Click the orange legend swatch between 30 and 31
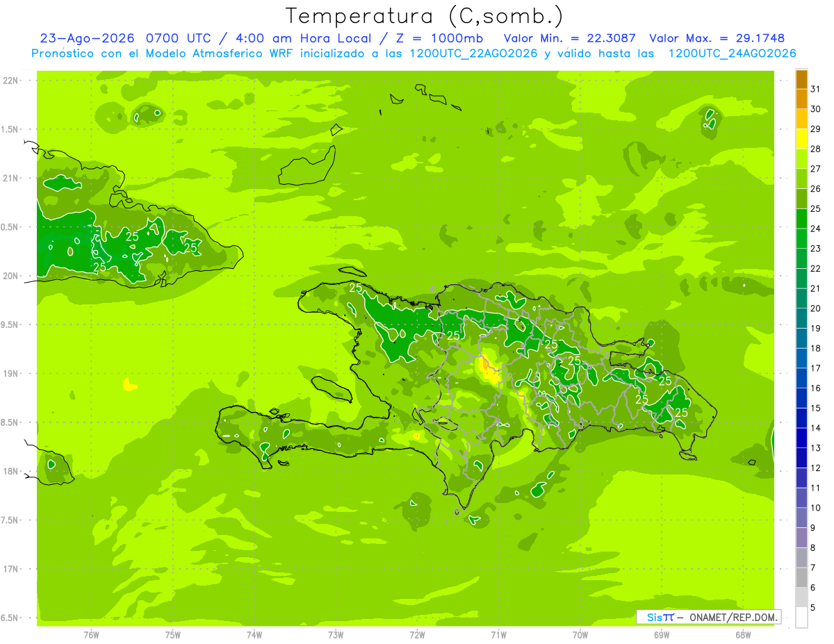The width and height of the screenshot is (834, 644). point(801,99)
